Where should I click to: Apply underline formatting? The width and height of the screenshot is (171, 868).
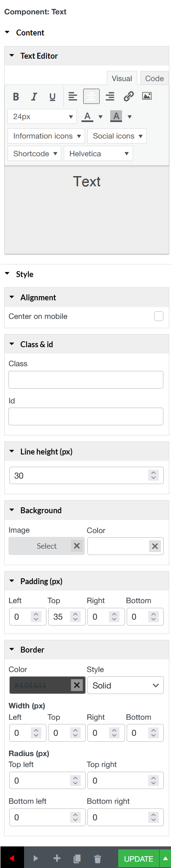[52, 96]
